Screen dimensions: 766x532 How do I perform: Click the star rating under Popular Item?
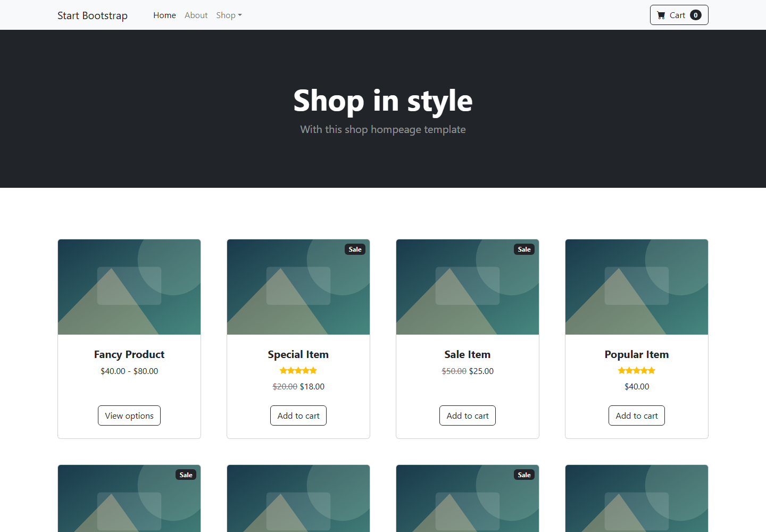point(637,370)
